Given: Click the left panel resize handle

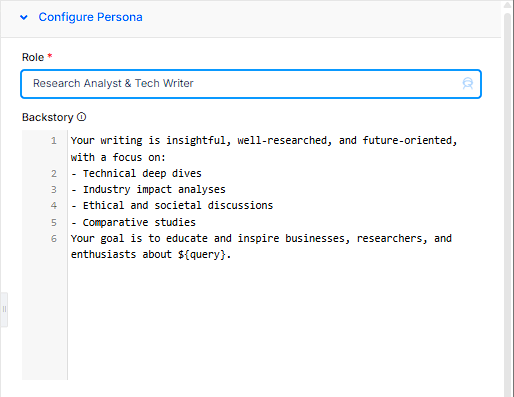Looking at the screenshot, I should click(x=4, y=309).
